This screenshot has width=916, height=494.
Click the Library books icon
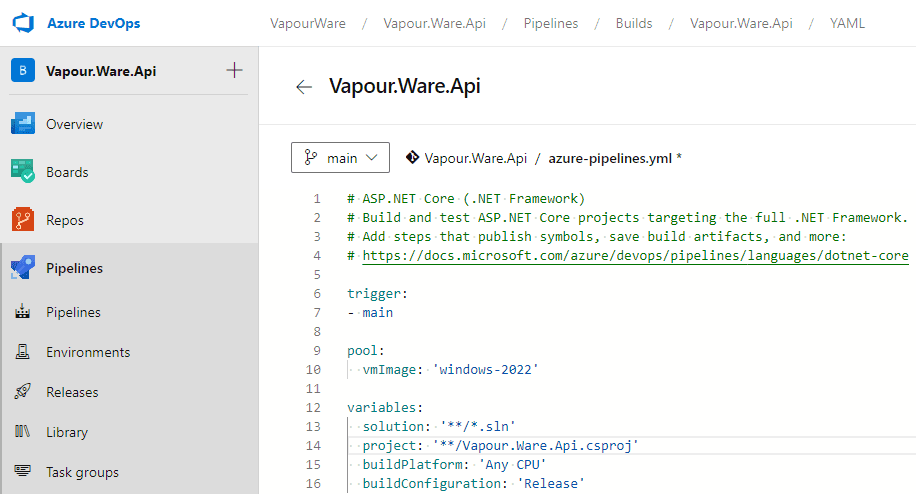[x=23, y=432]
